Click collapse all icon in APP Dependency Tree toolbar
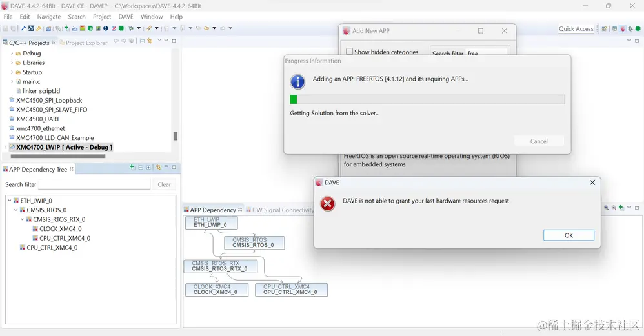This screenshot has width=644, height=336. (x=141, y=168)
